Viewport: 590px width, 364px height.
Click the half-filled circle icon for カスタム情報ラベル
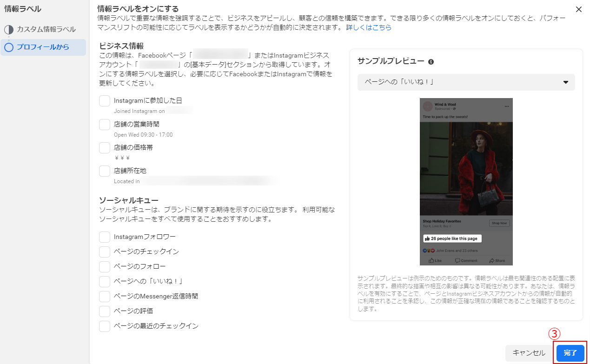[x=9, y=30]
